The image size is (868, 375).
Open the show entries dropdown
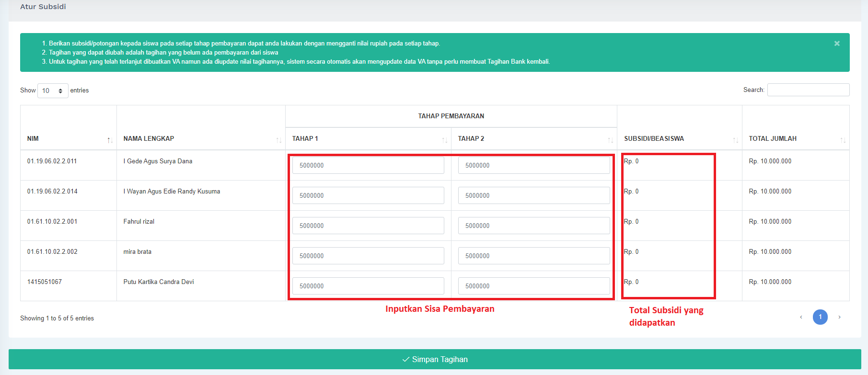point(53,91)
